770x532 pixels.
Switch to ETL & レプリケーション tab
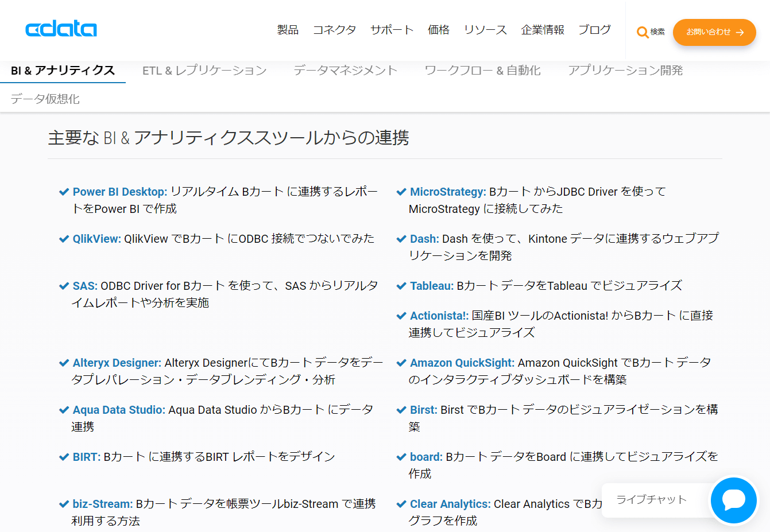coord(204,71)
